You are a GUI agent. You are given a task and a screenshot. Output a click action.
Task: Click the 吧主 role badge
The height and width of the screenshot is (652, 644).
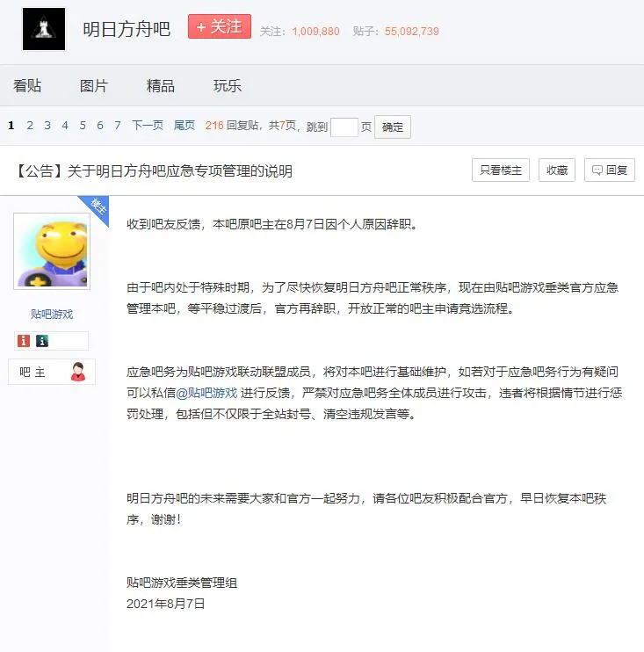[52, 372]
